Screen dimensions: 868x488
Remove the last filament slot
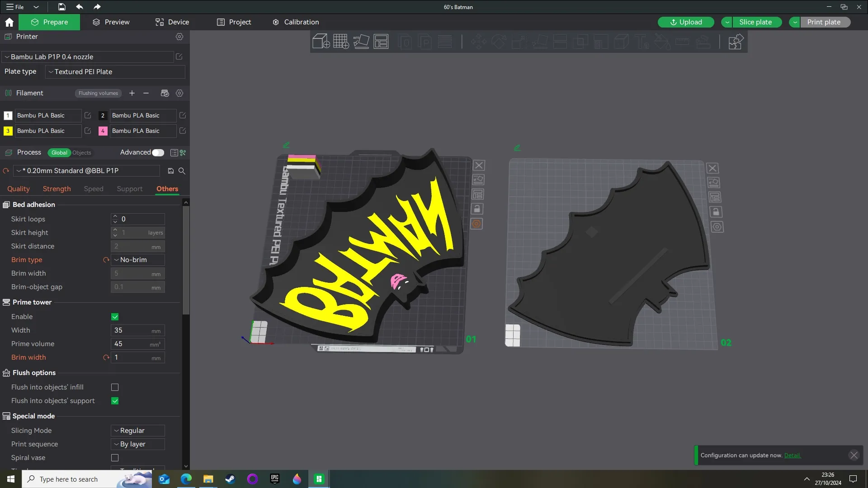coord(146,93)
